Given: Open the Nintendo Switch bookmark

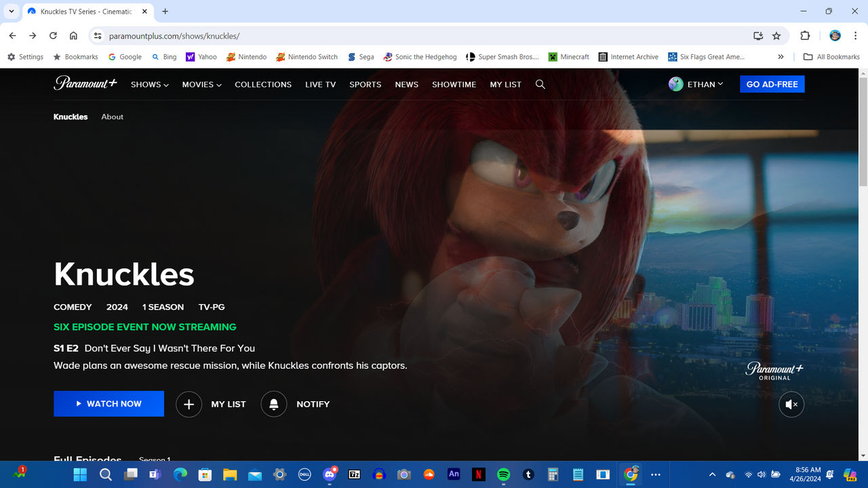Looking at the screenshot, I should [x=307, y=57].
